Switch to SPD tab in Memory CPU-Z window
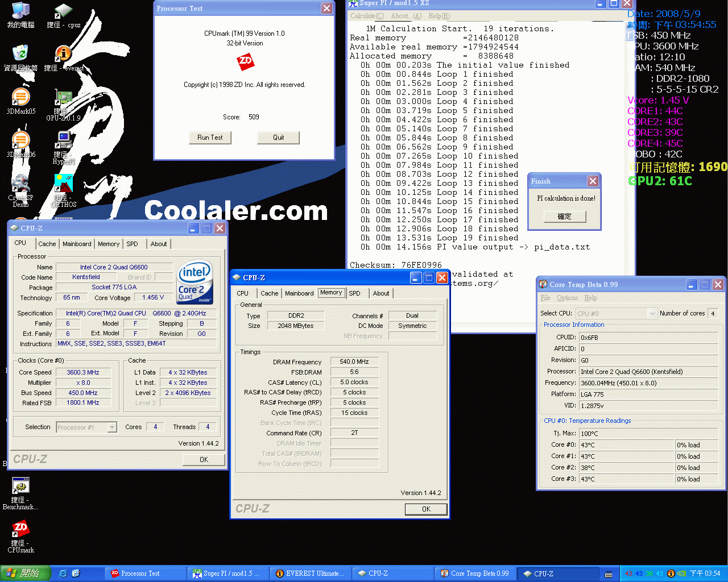The image size is (728, 582). pyautogui.click(x=354, y=293)
